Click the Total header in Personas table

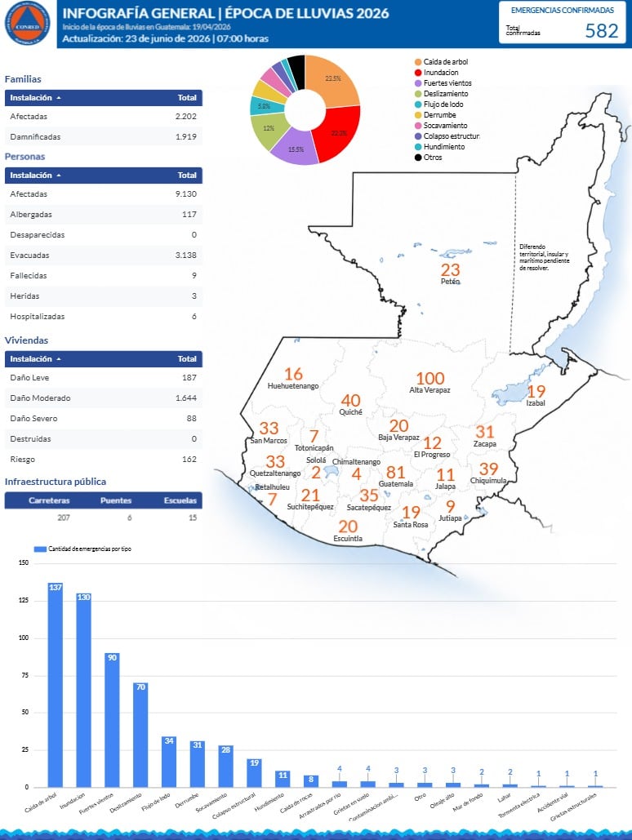187,176
